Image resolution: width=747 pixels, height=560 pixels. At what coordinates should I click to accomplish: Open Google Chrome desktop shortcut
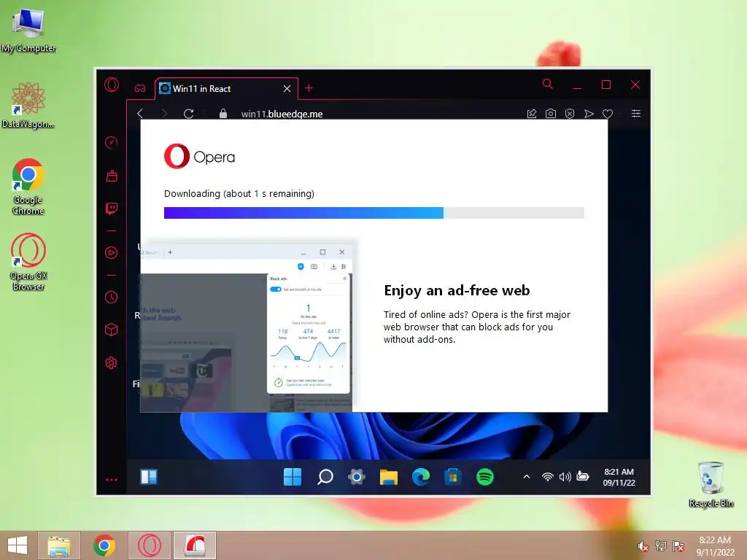28,187
